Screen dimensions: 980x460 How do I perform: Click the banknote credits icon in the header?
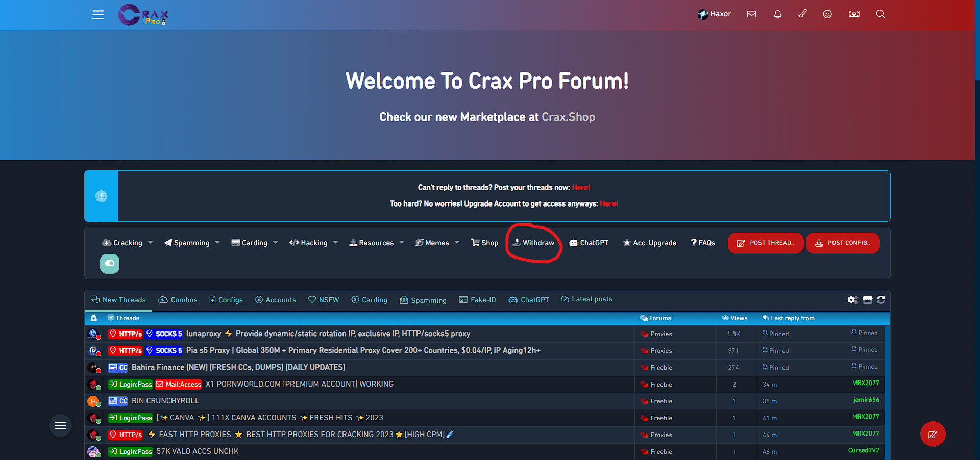(854, 14)
